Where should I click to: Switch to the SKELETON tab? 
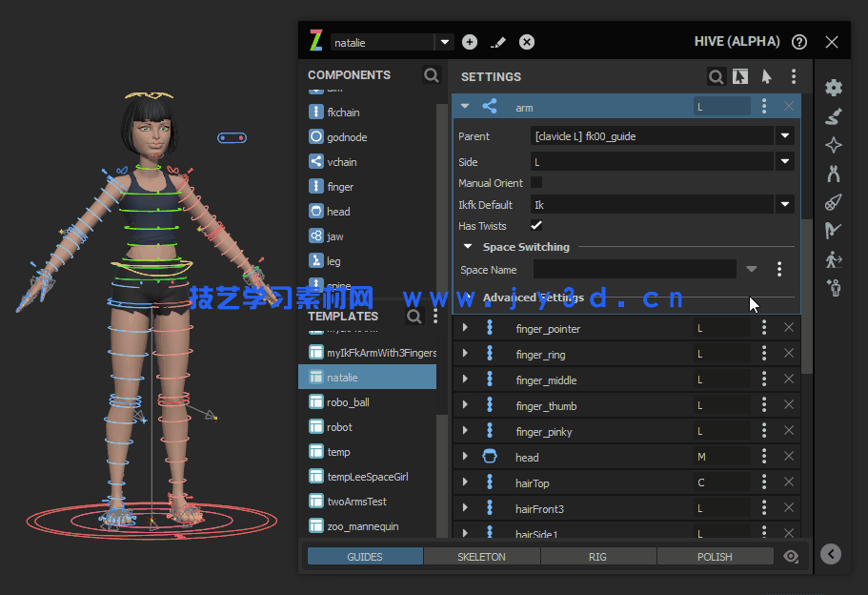point(481,556)
